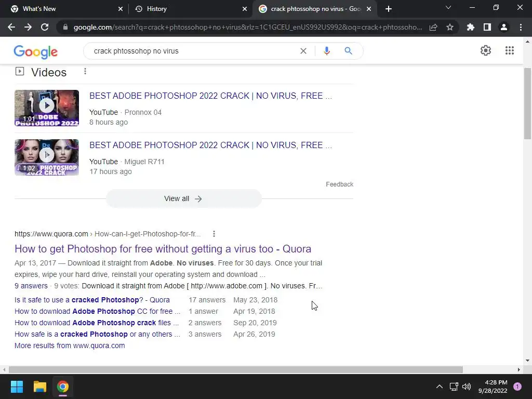Open volume tray icon

tap(467, 387)
